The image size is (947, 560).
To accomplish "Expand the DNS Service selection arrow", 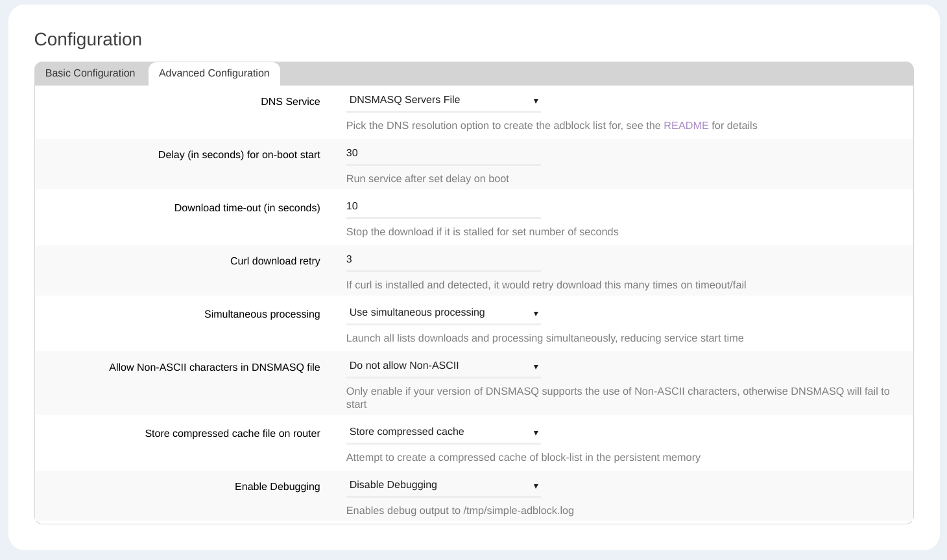I will (536, 102).
